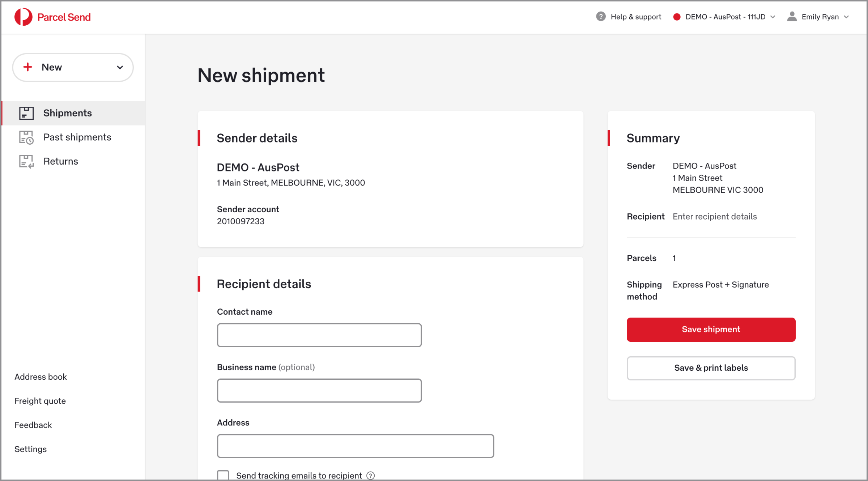Click the 'MELBOURNE VIC 3000' summary line

[718, 190]
